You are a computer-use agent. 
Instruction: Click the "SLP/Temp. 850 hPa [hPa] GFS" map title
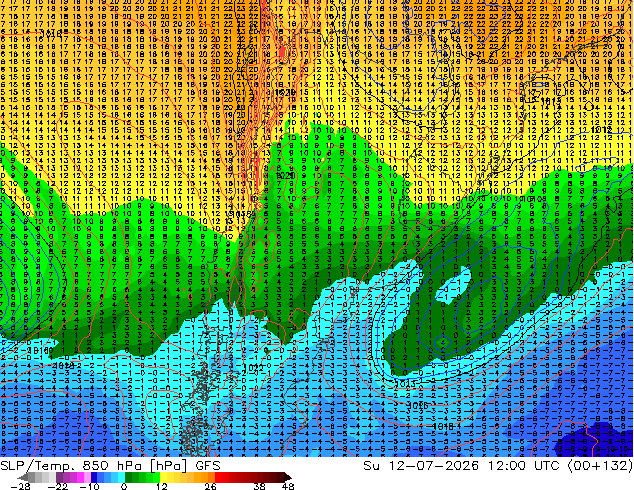point(110,466)
